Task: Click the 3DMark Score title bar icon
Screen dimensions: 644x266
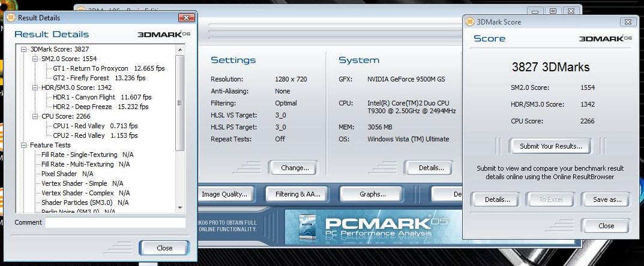Action: click(470, 22)
